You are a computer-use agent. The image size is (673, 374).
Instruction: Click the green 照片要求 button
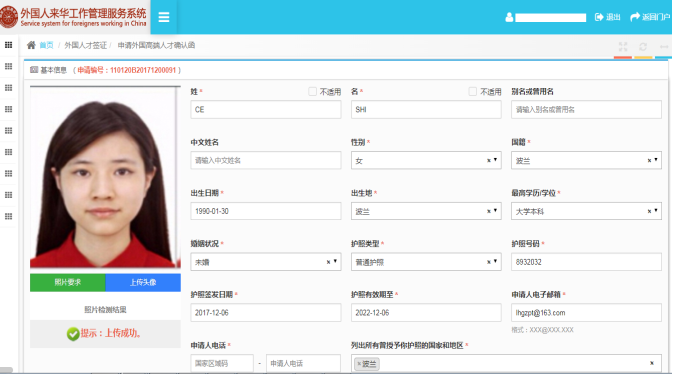(x=67, y=283)
